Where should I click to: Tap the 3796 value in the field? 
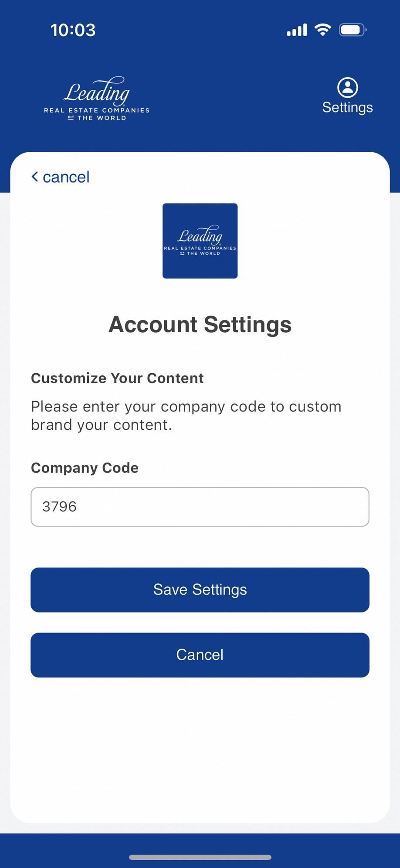click(x=59, y=507)
